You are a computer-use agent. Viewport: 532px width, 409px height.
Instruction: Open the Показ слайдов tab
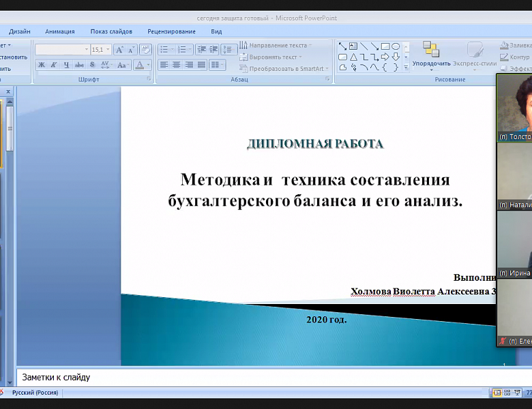click(x=111, y=31)
